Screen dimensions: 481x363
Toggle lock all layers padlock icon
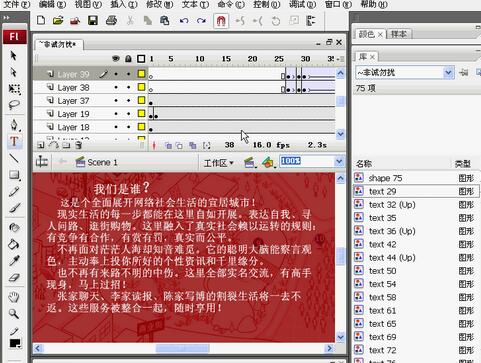coord(128,59)
